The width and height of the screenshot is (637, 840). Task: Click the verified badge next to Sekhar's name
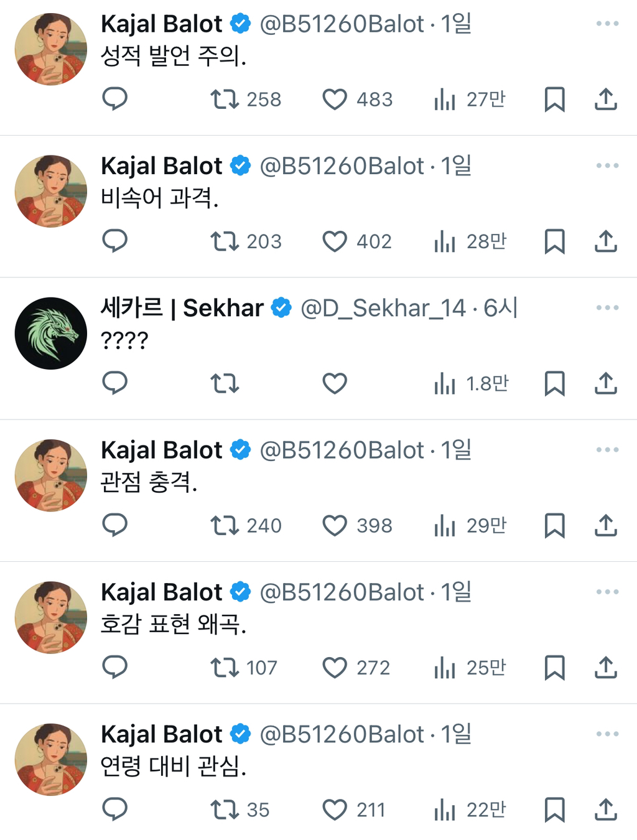[x=282, y=307]
